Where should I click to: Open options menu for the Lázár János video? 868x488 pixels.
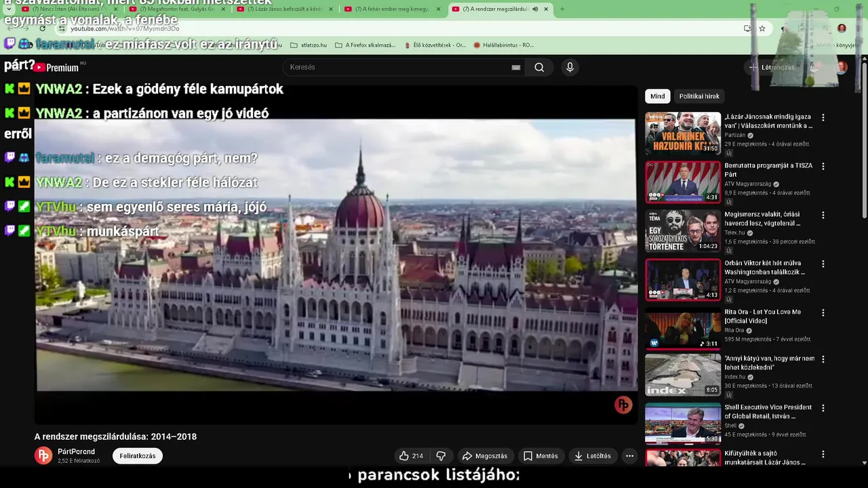pyautogui.click(x=823, y=117)
